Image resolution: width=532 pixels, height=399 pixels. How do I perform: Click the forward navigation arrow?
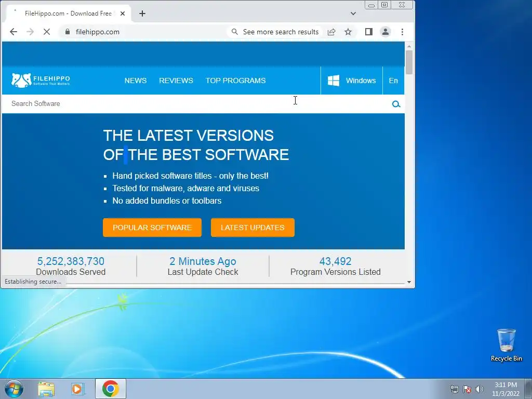tap(30, 32)
